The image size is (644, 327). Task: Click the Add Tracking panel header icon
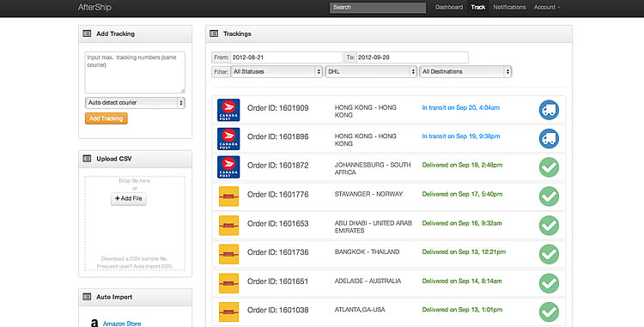click(87, 33)
